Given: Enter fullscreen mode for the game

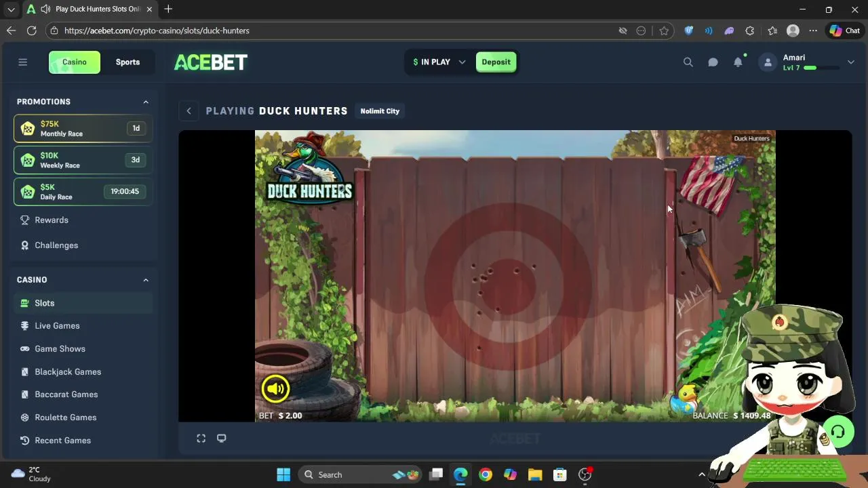Looking at the screenshot, I should 201,439.
